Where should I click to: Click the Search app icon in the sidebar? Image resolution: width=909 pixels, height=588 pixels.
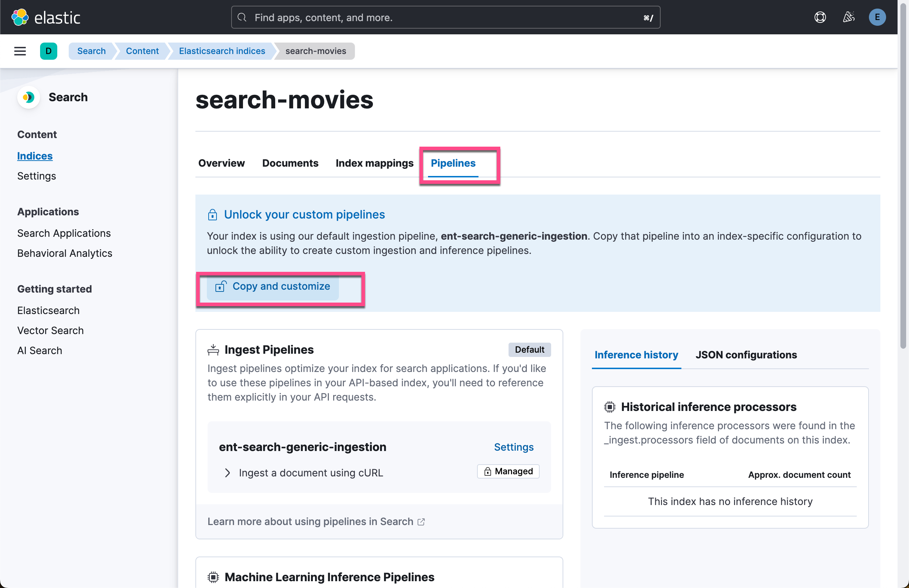pos(28,97)
